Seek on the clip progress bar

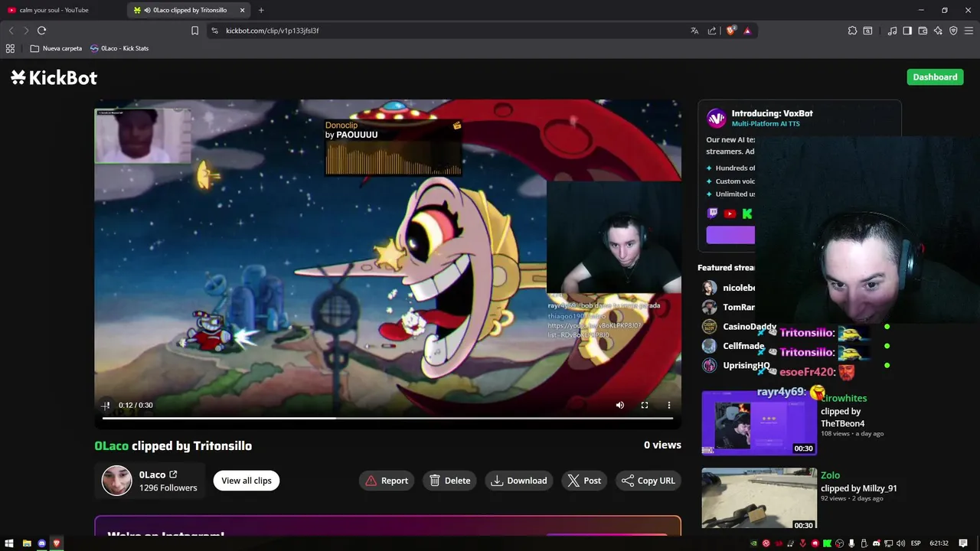click(x=387, y=418)
